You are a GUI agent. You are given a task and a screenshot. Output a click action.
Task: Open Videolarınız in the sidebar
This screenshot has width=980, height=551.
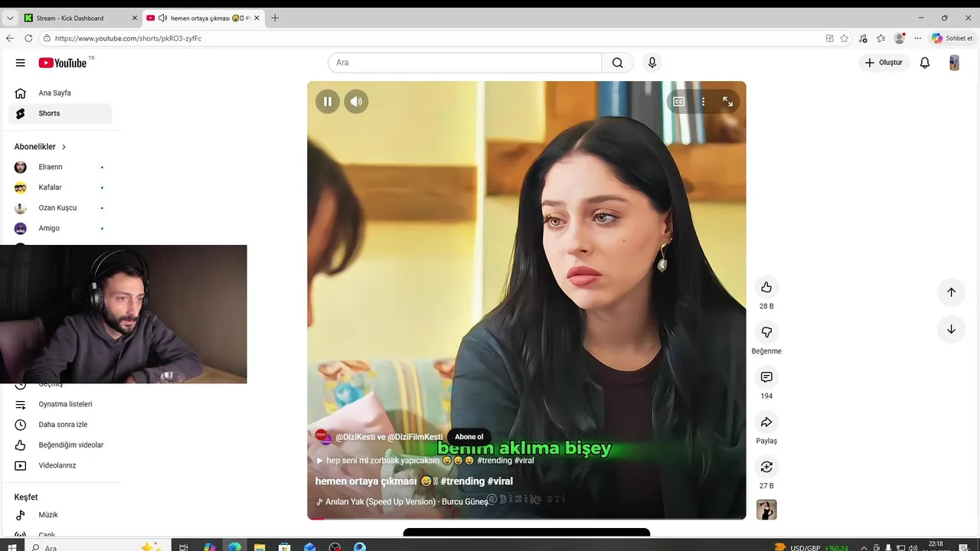[60, 465]
